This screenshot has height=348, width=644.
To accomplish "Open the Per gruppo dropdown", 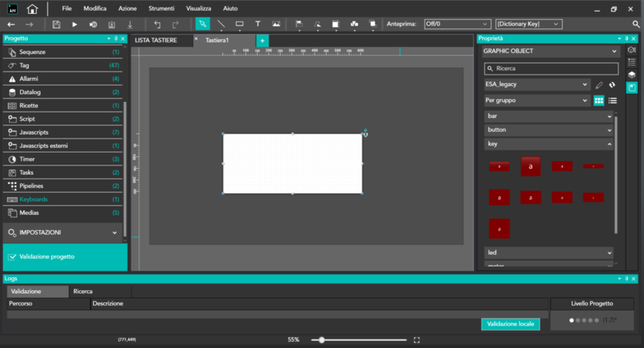I will click(x=537, y=100).
